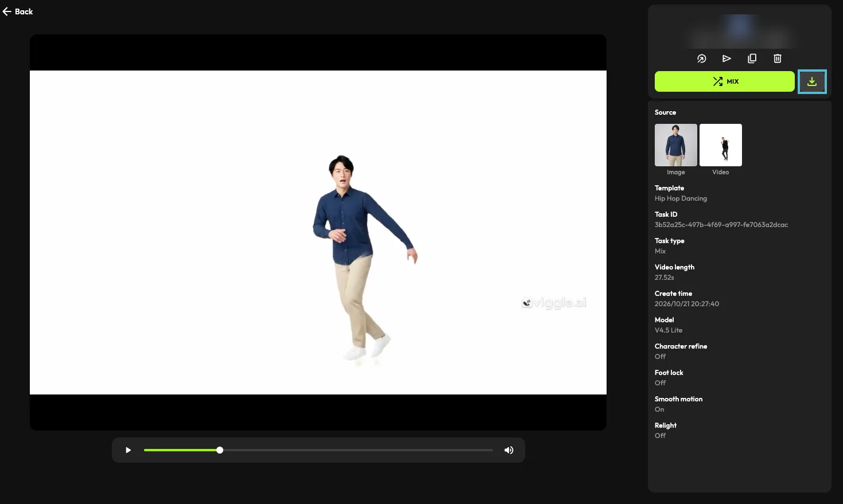Click the regenerate icon above MIX
This screenshot has width=843, height=504.
click(701, 58)
